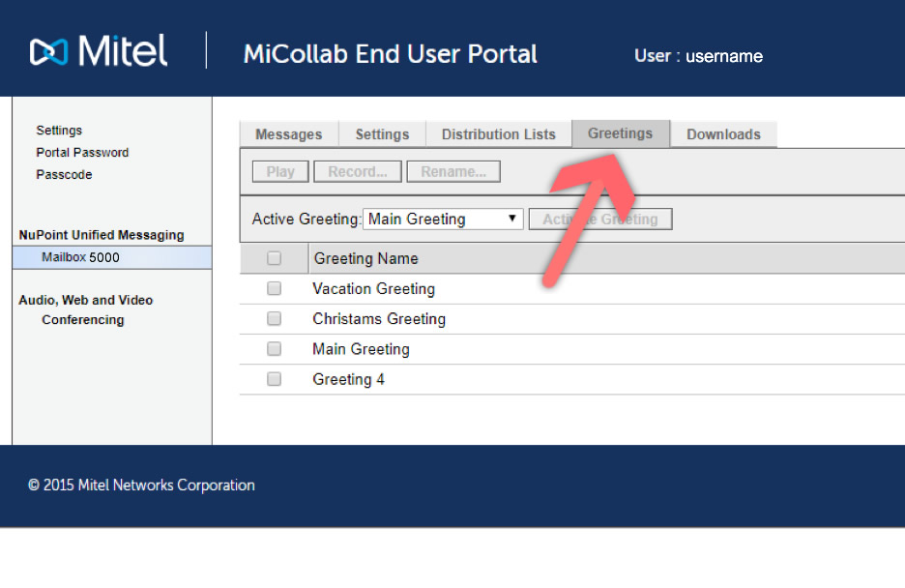The image size is (905, 588).
Task: Click the NuPoint Unified Messaging heading
Action: pyautogui.click(x=102, y=235)
